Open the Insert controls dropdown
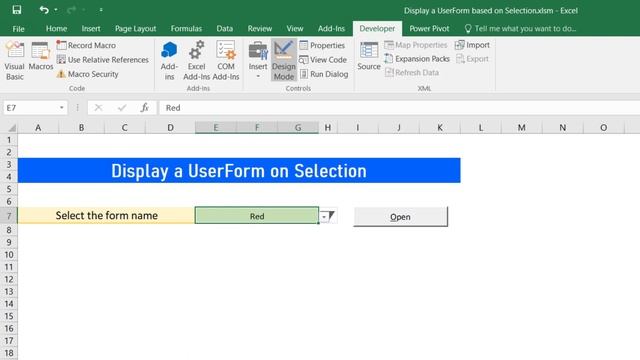Screen dimensions: 640x360 pos(258,60)
